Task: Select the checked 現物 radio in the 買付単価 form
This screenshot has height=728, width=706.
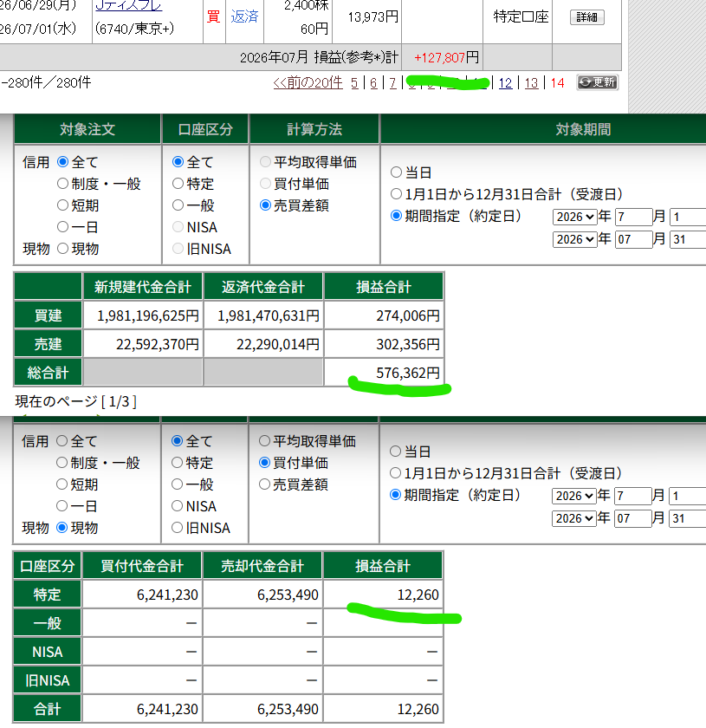Action: point(62,528)
